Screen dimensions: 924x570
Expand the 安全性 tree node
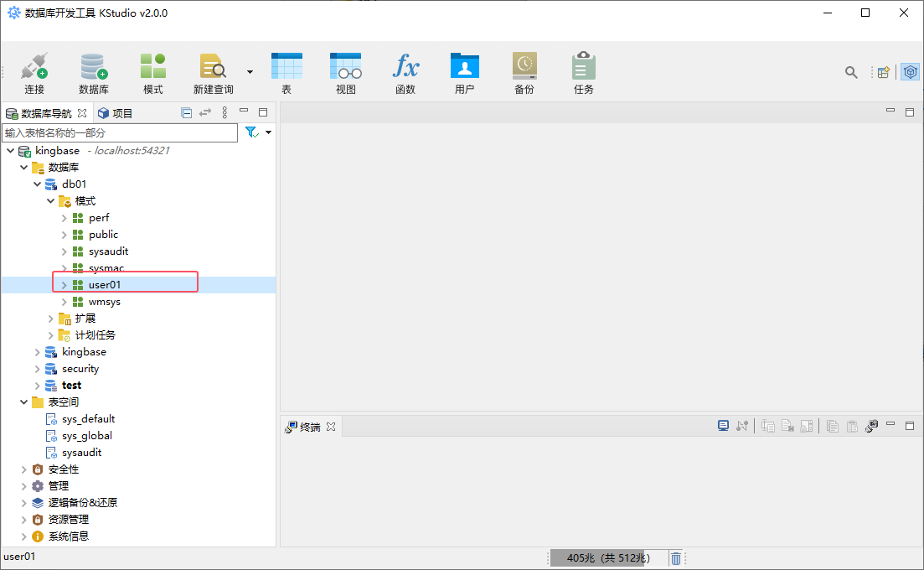(23, 469)
